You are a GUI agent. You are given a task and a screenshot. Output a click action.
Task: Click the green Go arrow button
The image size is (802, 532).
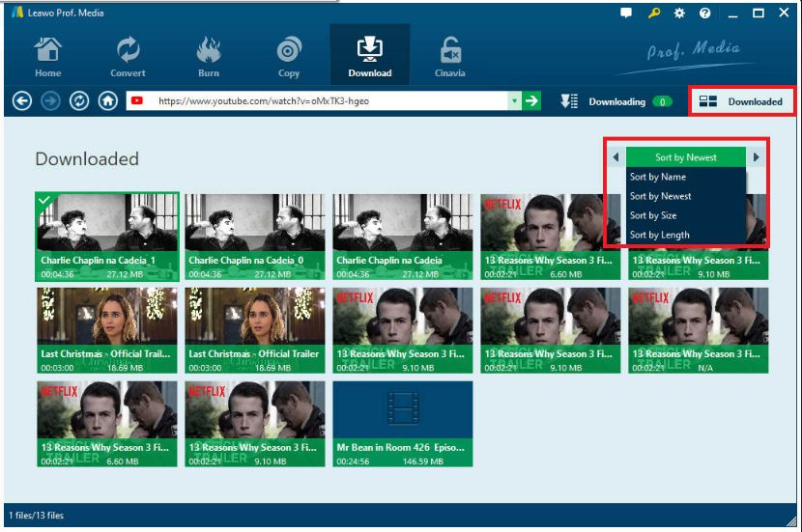(x=531, y=100)
